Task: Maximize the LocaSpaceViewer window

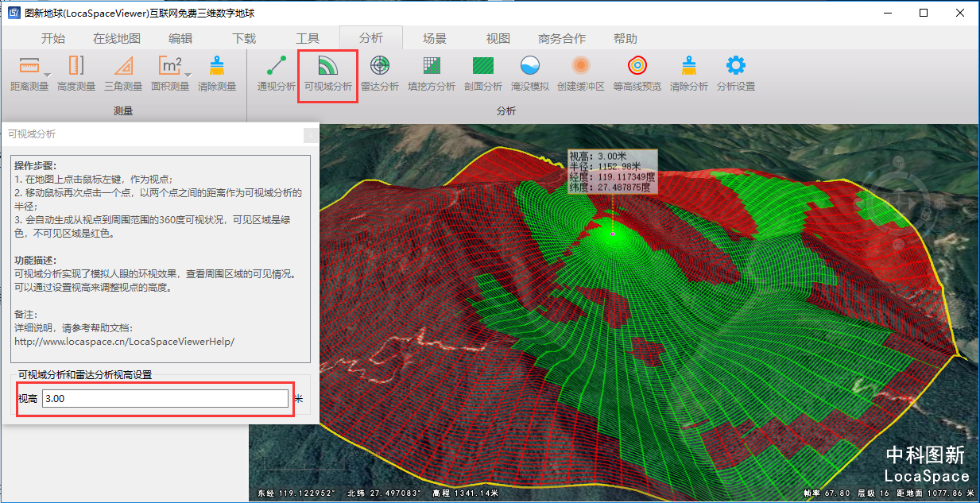Action: coord(924,14)
